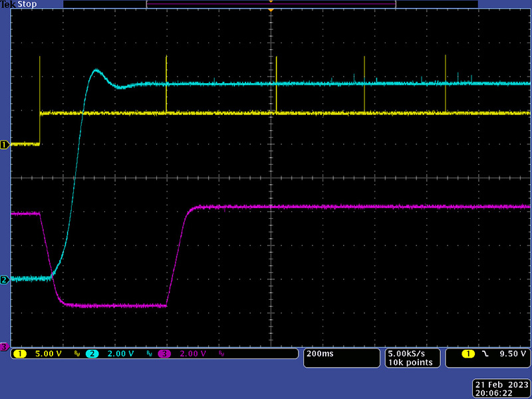This screenshot has width=532, height=399.
Task: Click the falling-edge trigger slope icon
Action: pyautogui.click(x=485, y=354)
